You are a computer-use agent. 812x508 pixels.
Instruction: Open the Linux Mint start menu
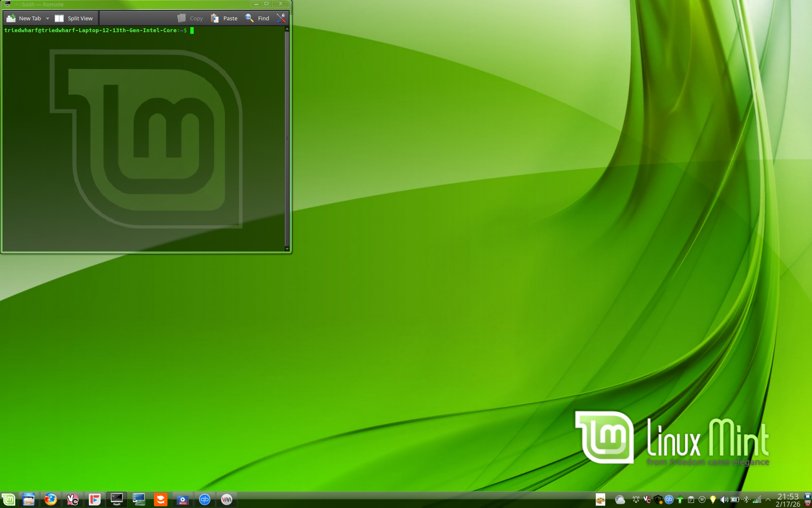8,500
